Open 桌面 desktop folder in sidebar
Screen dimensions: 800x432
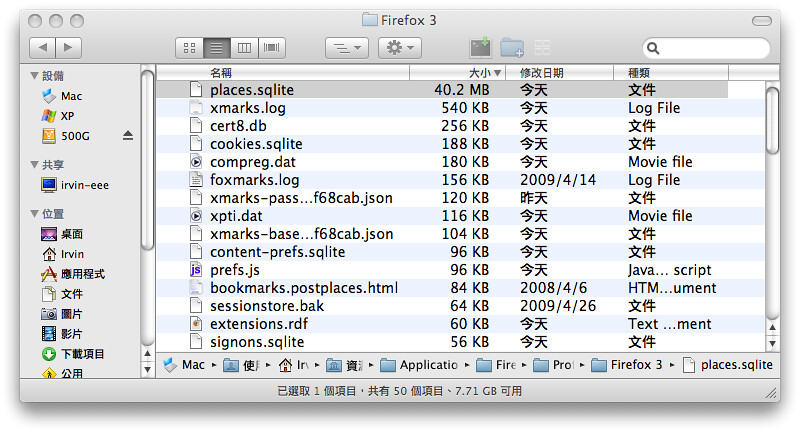tap(62, 234)
